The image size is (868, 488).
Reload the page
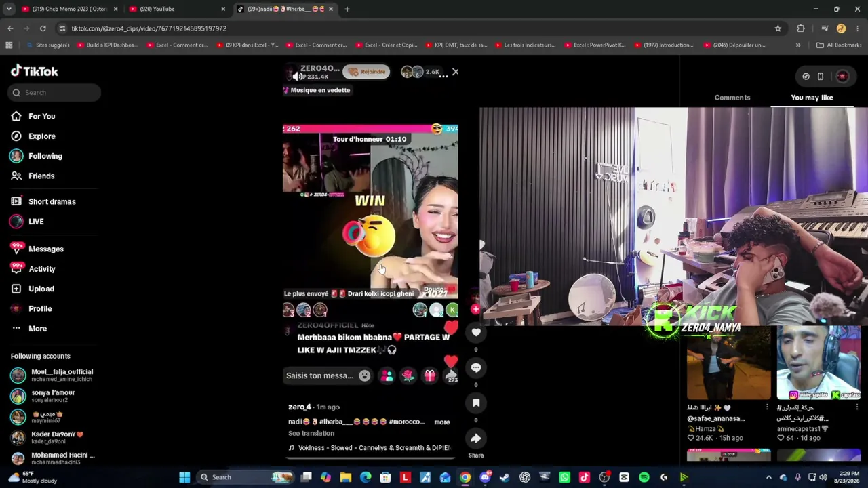click(43, 28)
